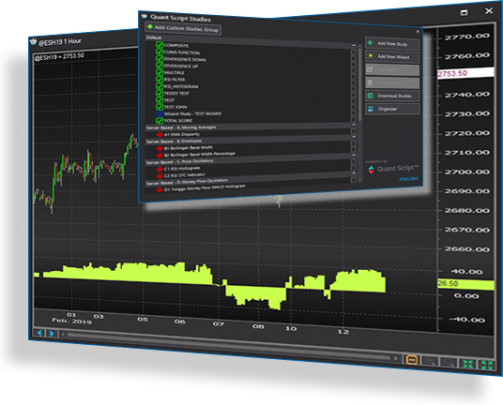Click the magnifier icon beside the green arrows icons
Viewport: 503px width, 405px height.
449,363
